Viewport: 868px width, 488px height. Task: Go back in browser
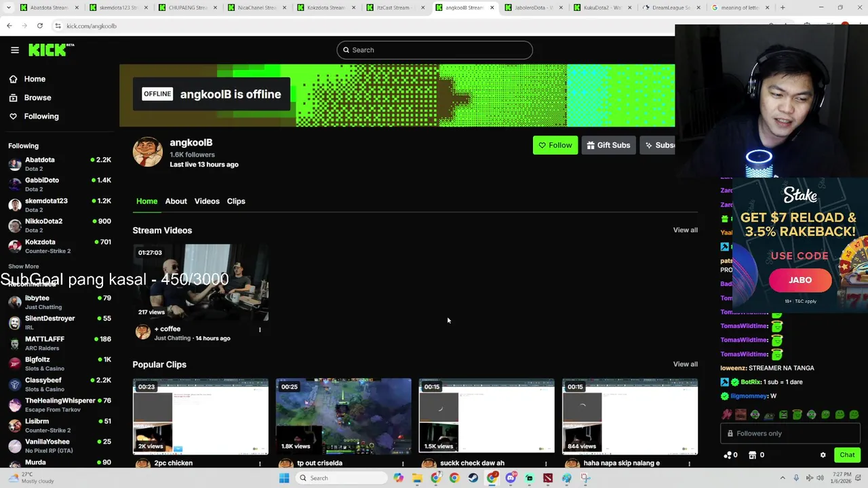pyautogui.click(x=9, y=26)
